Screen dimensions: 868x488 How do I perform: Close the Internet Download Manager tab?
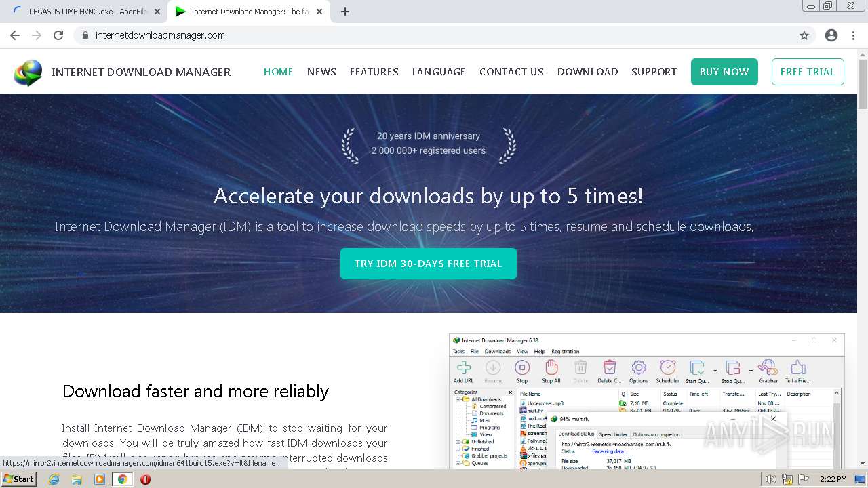click(319, 12)
